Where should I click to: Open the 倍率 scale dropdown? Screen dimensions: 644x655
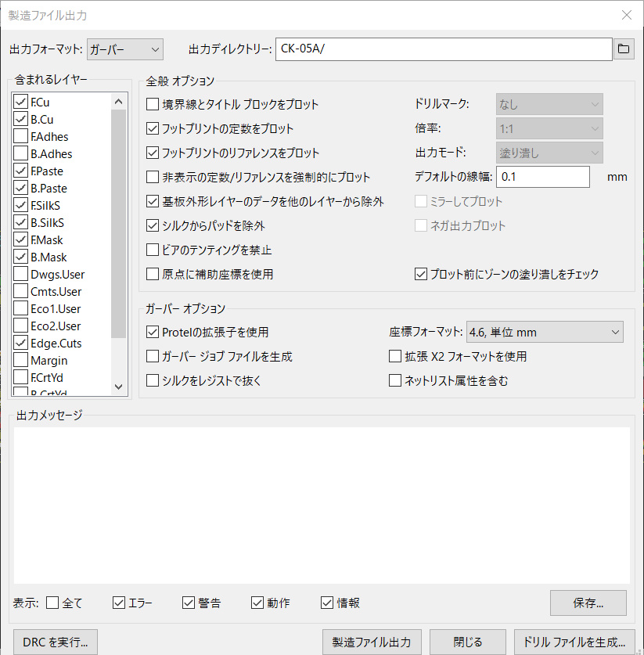pos(549,128)
